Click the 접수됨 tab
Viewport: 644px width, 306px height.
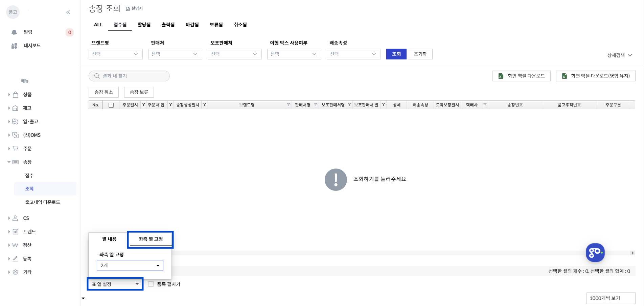[x=120, y=25]
